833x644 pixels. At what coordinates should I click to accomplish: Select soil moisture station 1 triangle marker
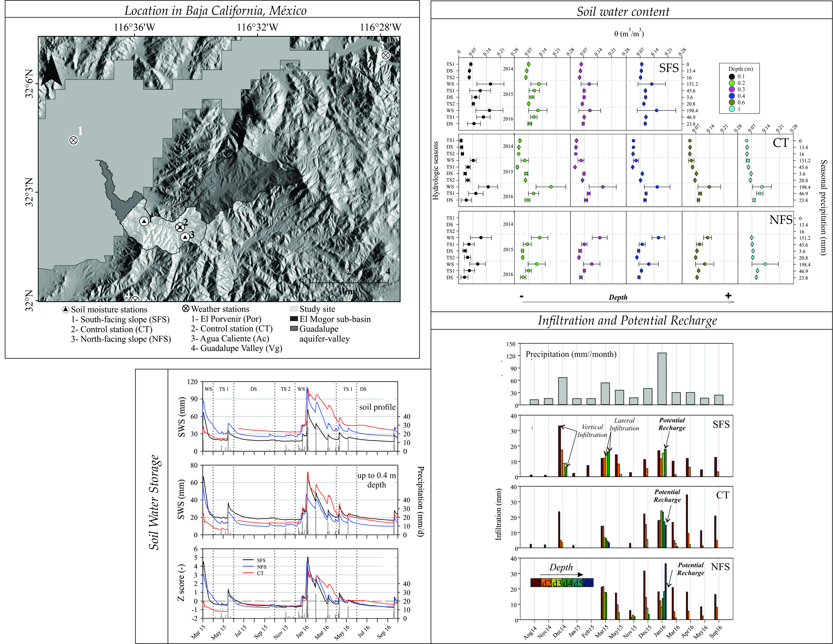tap(144, 221)
